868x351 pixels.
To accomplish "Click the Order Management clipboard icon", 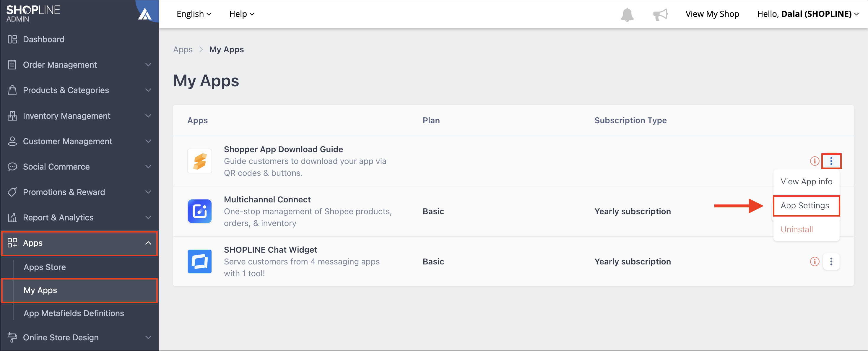I will [12, 65].
